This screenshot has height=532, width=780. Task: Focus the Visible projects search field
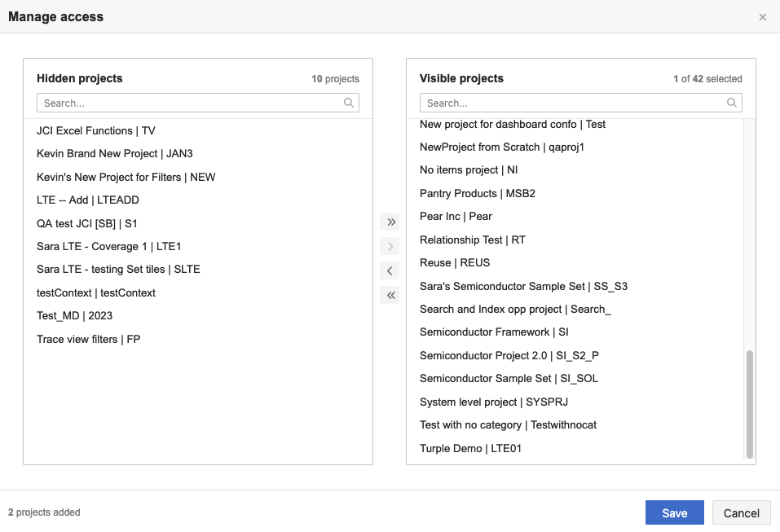click(x=572, y=103)
